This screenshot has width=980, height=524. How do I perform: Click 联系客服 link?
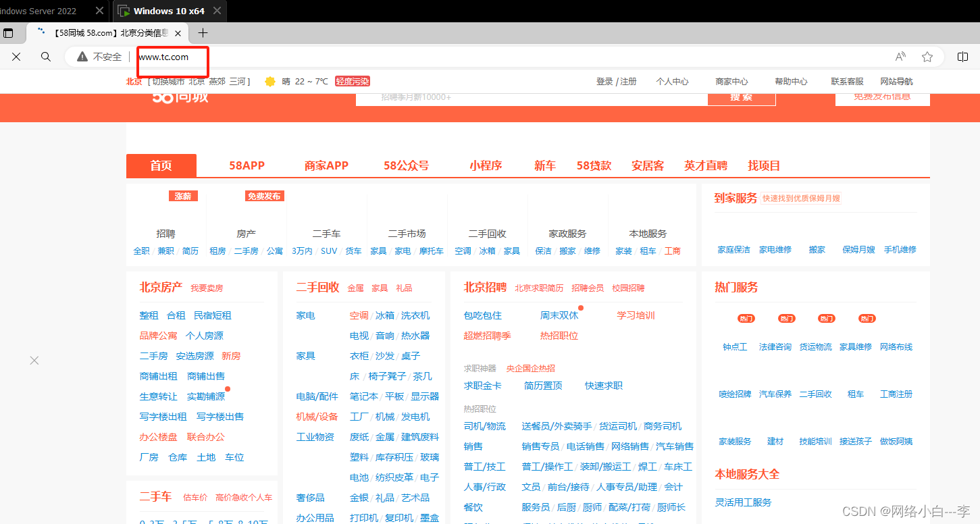coord(847,82)
